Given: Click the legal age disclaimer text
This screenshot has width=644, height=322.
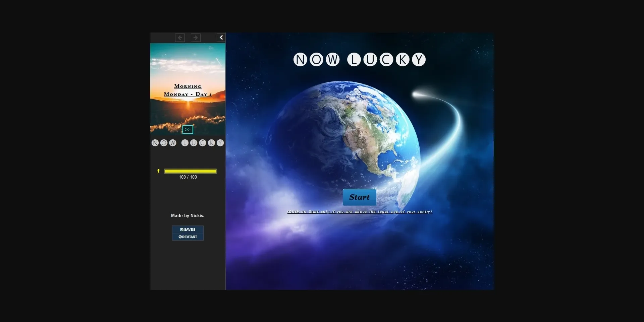Looking at the screenshot, I should click(x=359, y=212).
